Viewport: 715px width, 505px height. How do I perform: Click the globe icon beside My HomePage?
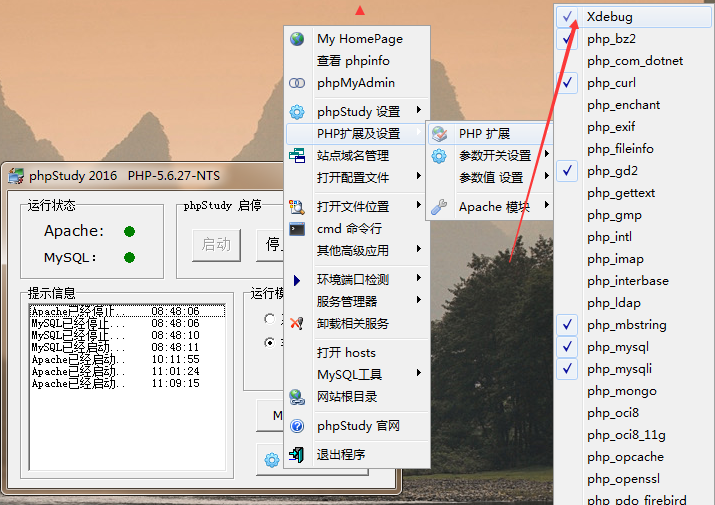pyautogui.click(x=297, y=39)
